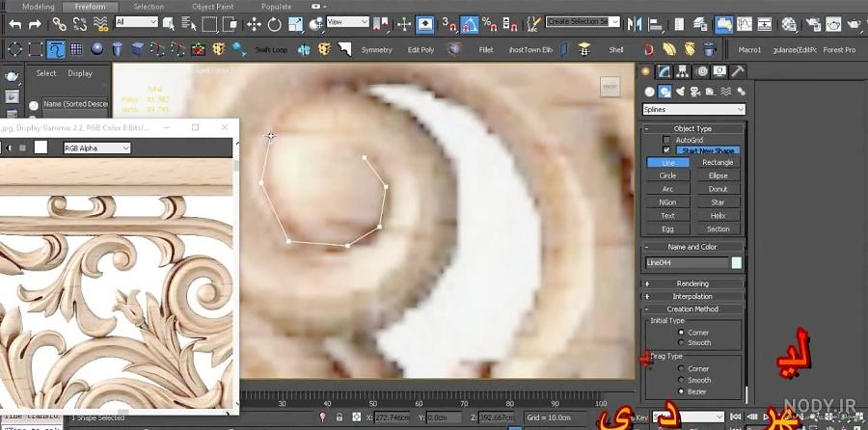The image size is (868, 430).
Task: Click the Unlink Selection broken-chain icon
Action: pyautogui.click(x=80, y=24)
